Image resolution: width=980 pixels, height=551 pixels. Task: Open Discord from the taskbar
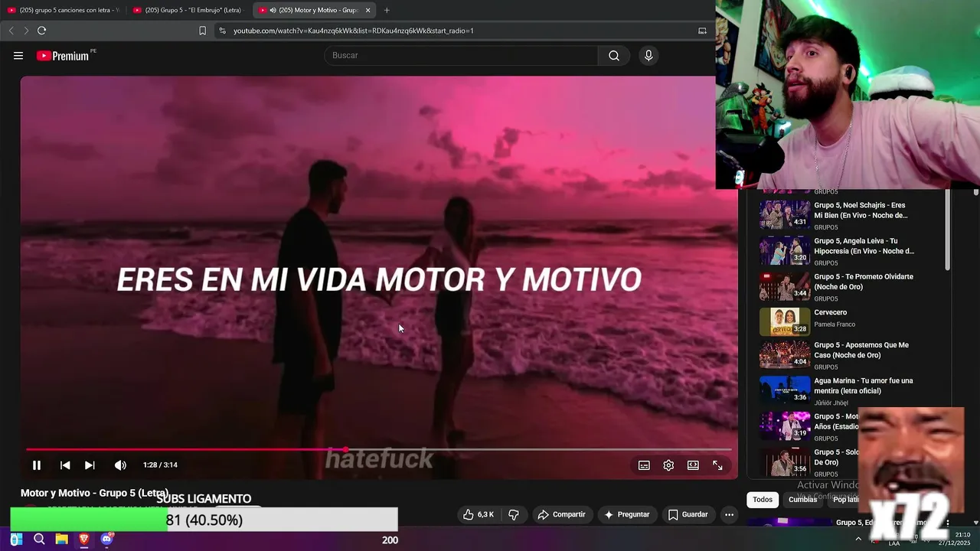[x=106, y=540]
